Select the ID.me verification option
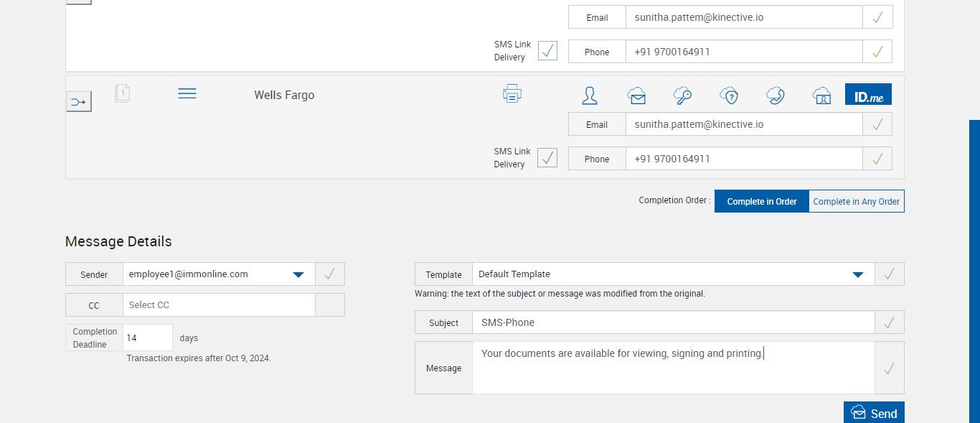The width and height of the screenshot is (980, 423). tap(868, 95)
